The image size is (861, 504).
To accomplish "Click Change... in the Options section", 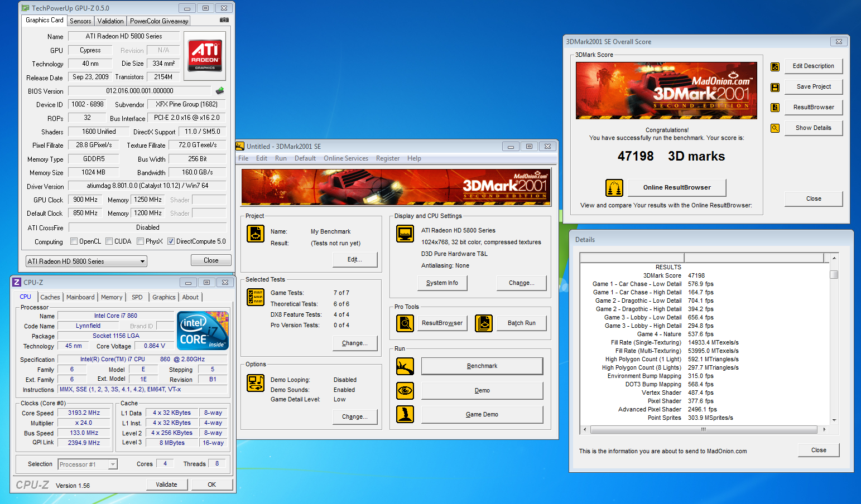I will coord(355,417).
